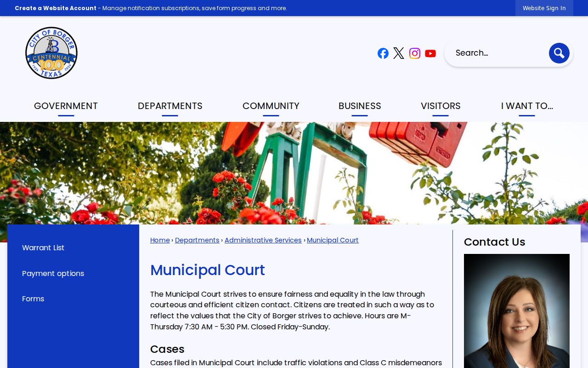This screenshot has width=588, height=368.
Task: Open the Government menu
Action: click(66, 106)
